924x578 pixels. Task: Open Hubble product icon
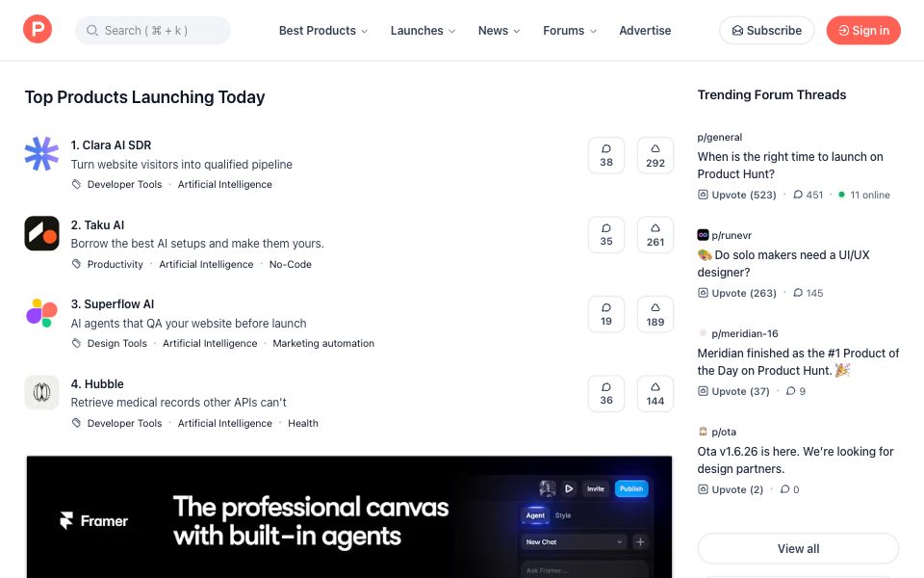pos(41,392)
